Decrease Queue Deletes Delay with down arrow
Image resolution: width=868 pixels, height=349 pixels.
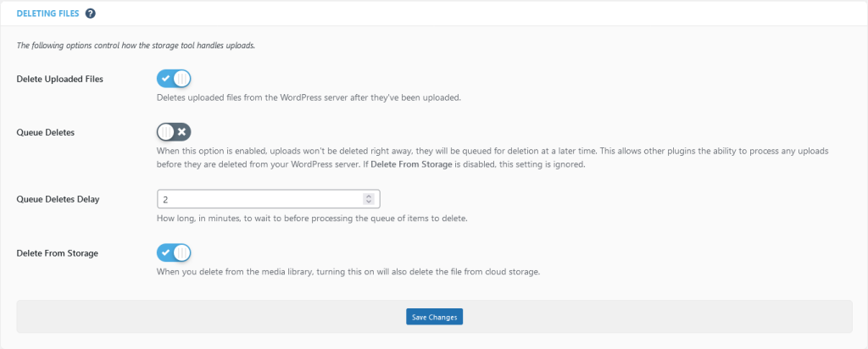point(368,202)
